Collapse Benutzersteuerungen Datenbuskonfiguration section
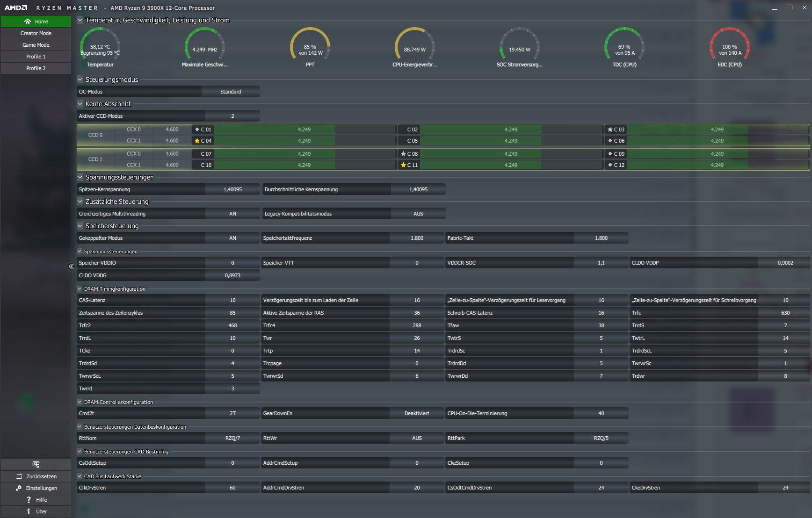 point(80,427)
